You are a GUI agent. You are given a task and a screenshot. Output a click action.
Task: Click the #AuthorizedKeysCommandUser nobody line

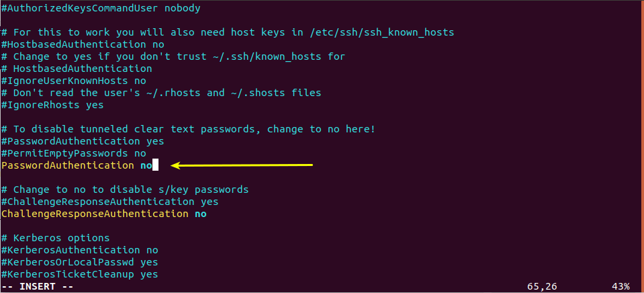coord(101,8)
